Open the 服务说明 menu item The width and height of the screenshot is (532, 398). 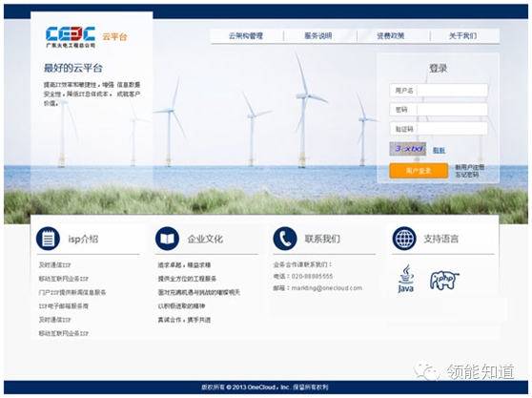pyautogui.click(x=317, y=36)
